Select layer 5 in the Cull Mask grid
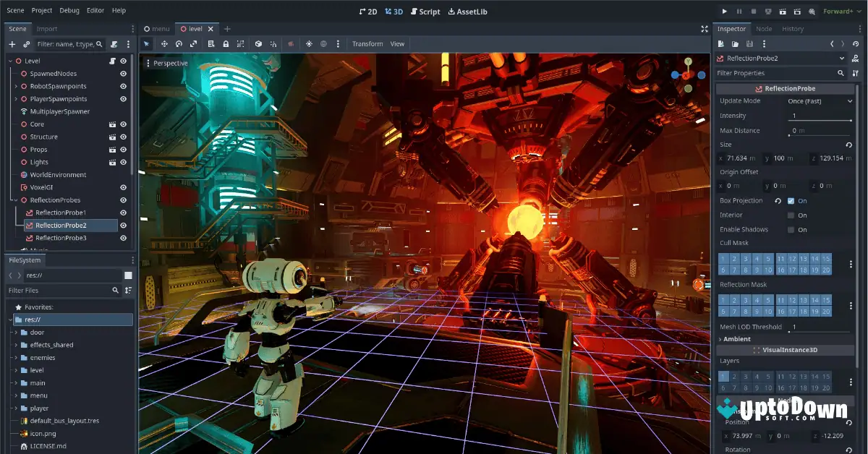The image size is (868, 454). tap(767, 258)
